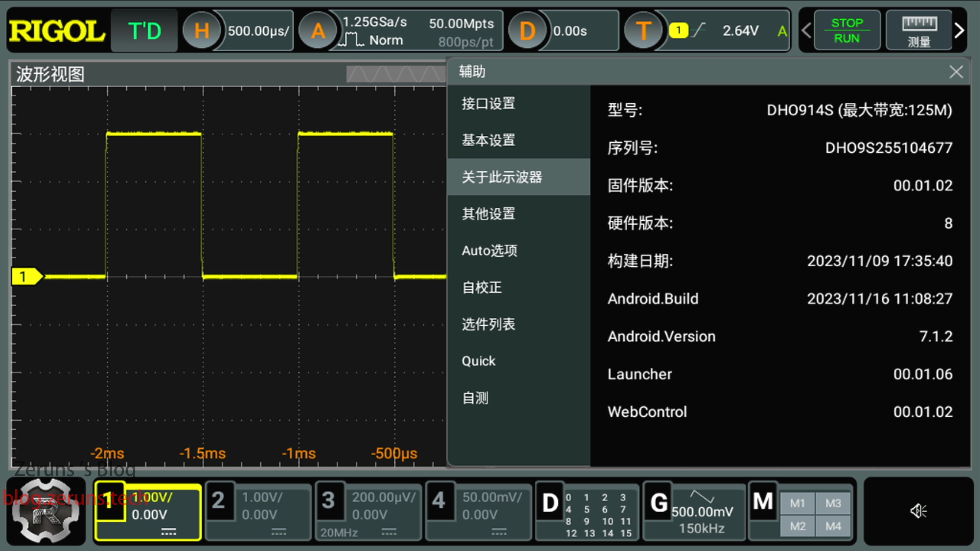
Task: Toggle channel 2 on
Action: tap(218, 500)
